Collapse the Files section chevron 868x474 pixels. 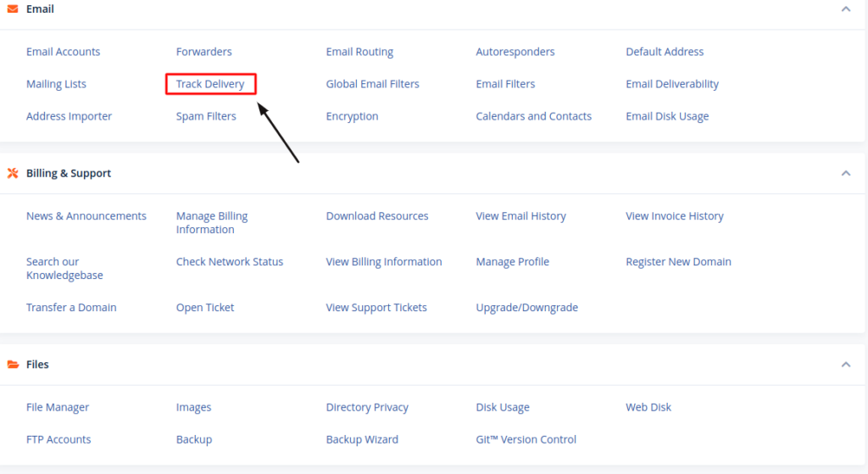coord(846,365)
